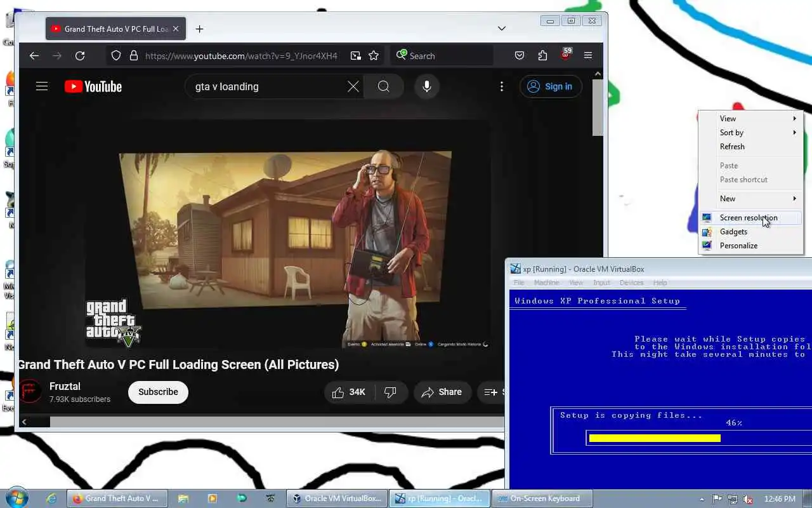
Task: Open VirtualBox Help menu
Action: [x=660, y=283]
